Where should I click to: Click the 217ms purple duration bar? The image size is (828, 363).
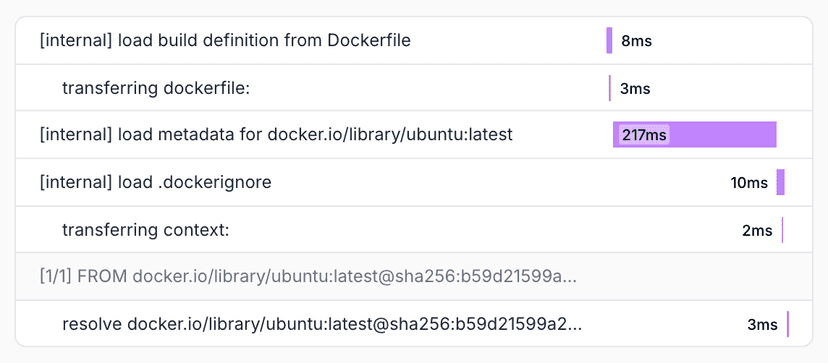click(x=694, y=135)
